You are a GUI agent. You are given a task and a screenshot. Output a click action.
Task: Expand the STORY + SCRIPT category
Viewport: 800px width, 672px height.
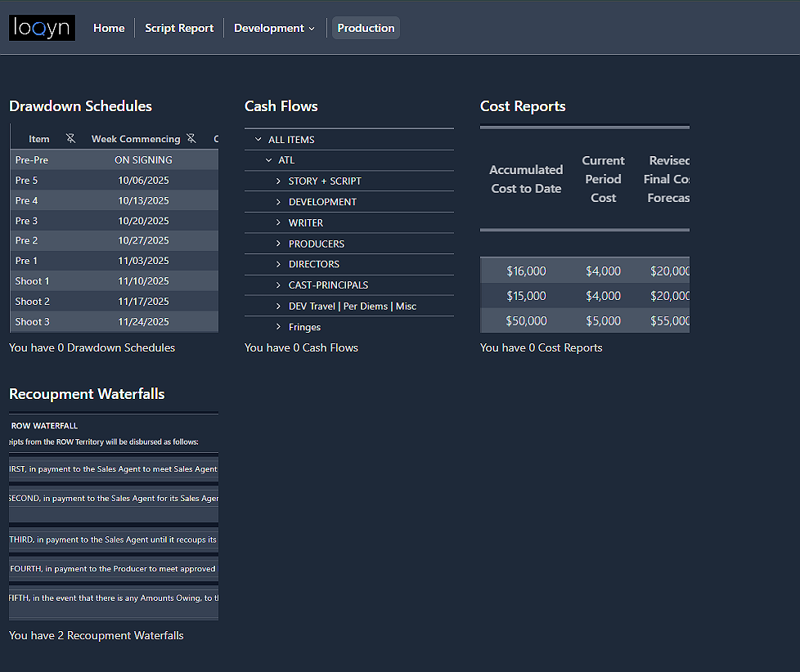pyautogui.click(x=278, y=181)
